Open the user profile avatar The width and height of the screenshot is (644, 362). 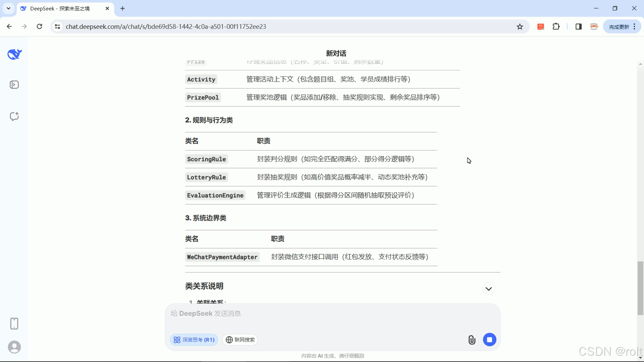(14, 347)
